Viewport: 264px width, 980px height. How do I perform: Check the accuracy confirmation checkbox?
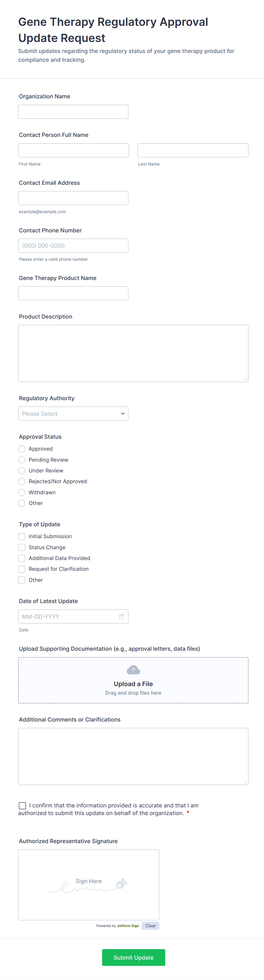22,805
